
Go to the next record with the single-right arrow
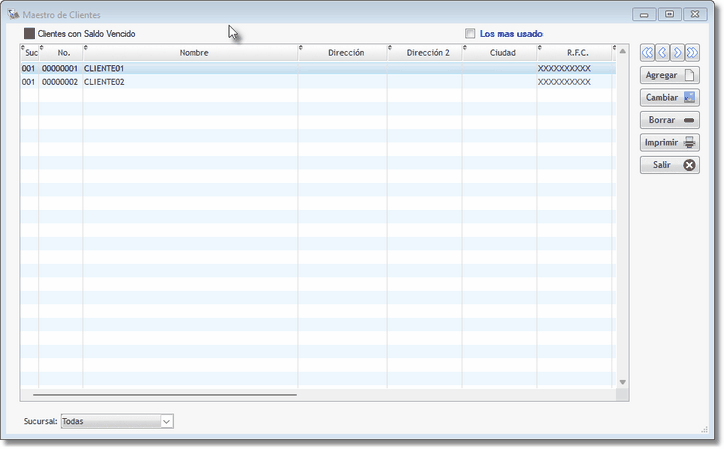677,53
